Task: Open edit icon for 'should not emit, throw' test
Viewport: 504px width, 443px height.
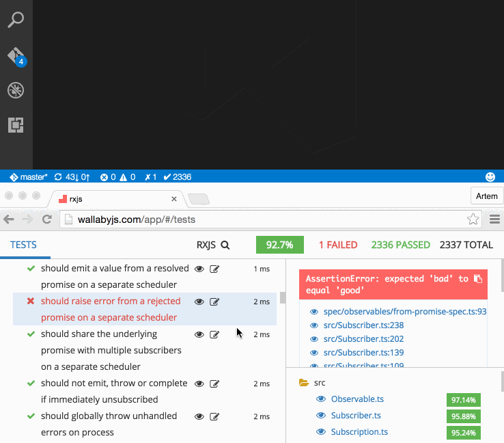Action: [x=214, y=384]
